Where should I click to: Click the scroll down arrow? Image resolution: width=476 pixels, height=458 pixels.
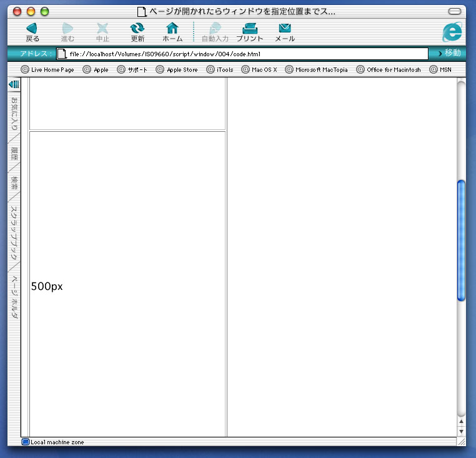[x=461, y=431]
